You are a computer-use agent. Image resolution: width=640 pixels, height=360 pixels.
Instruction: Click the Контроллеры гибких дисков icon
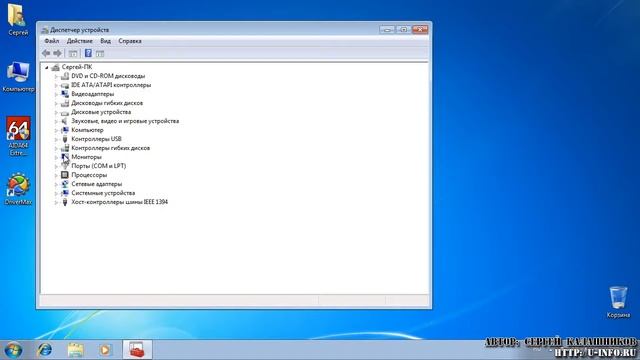pyautogui.click(x=64, y=148)
